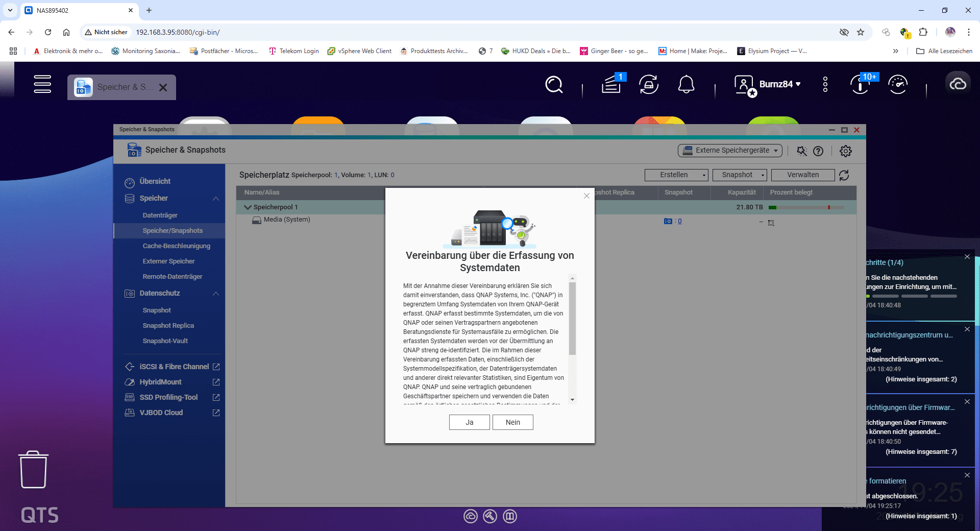Click the second desktop page indicator icon
The height and width of the screenshot is (531, 980).
pos(490,516)
